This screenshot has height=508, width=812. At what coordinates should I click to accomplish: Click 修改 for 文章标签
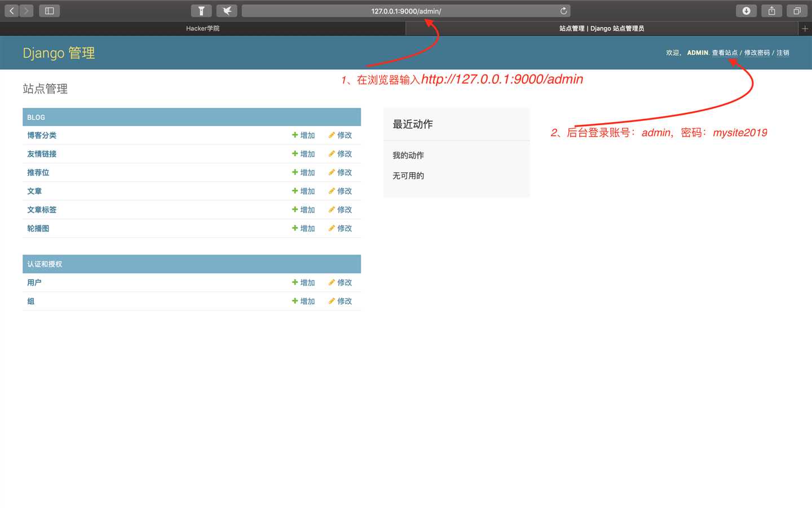(341, 210)
